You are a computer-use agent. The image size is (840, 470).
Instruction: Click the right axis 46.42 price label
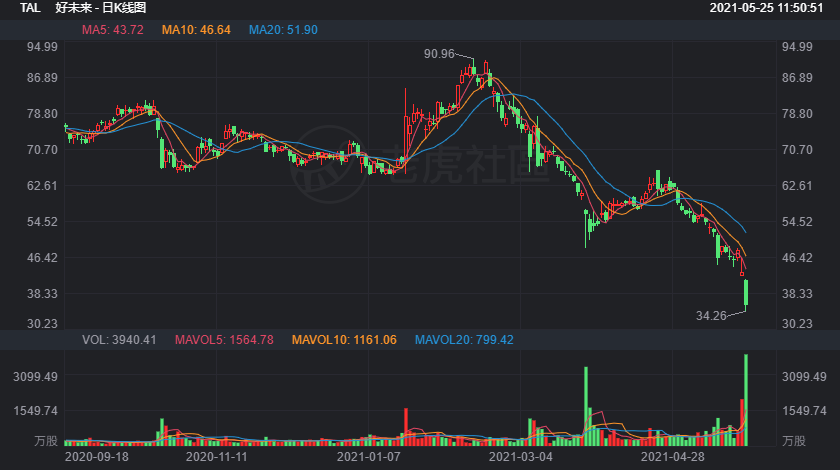coord(797,258)
